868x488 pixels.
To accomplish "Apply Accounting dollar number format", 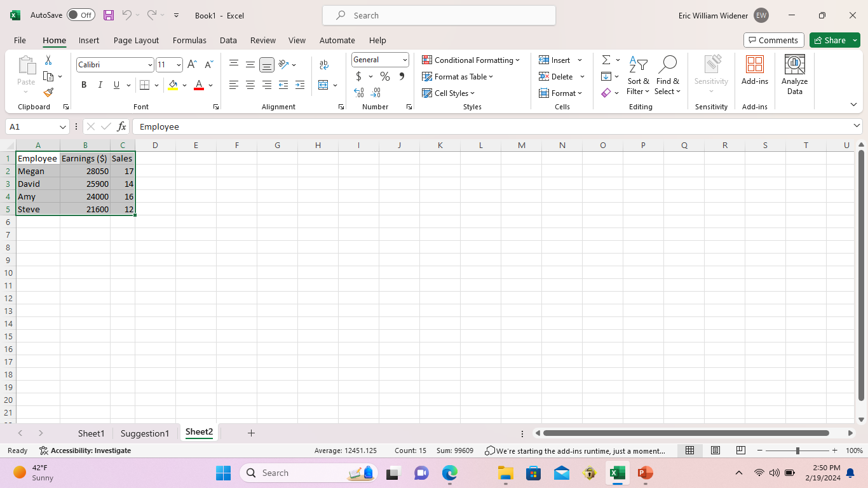I will (358, 76).
